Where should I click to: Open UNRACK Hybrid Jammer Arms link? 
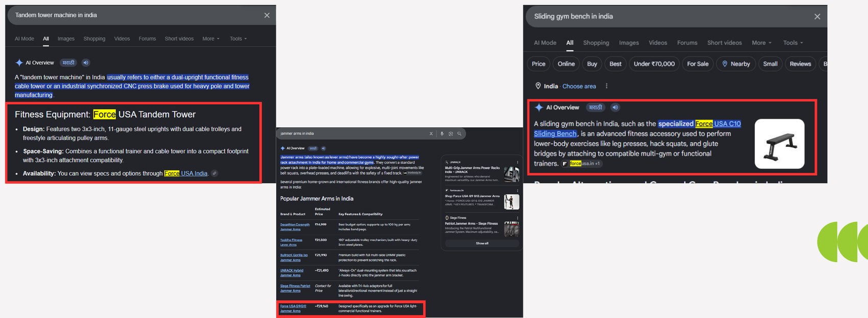tap(292, 273)
